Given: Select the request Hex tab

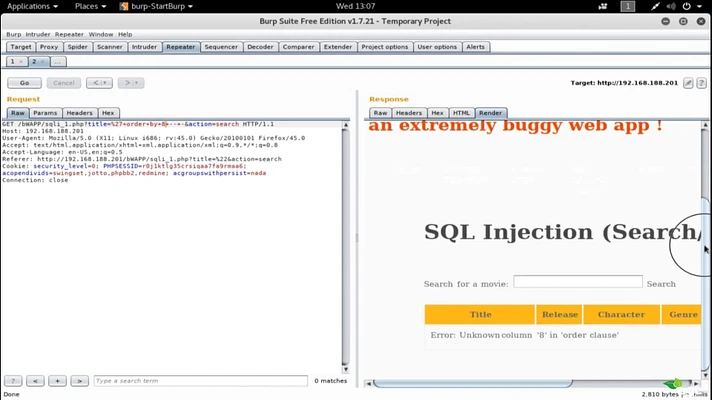Looking at the screenshot, I should tap(108, 113).
